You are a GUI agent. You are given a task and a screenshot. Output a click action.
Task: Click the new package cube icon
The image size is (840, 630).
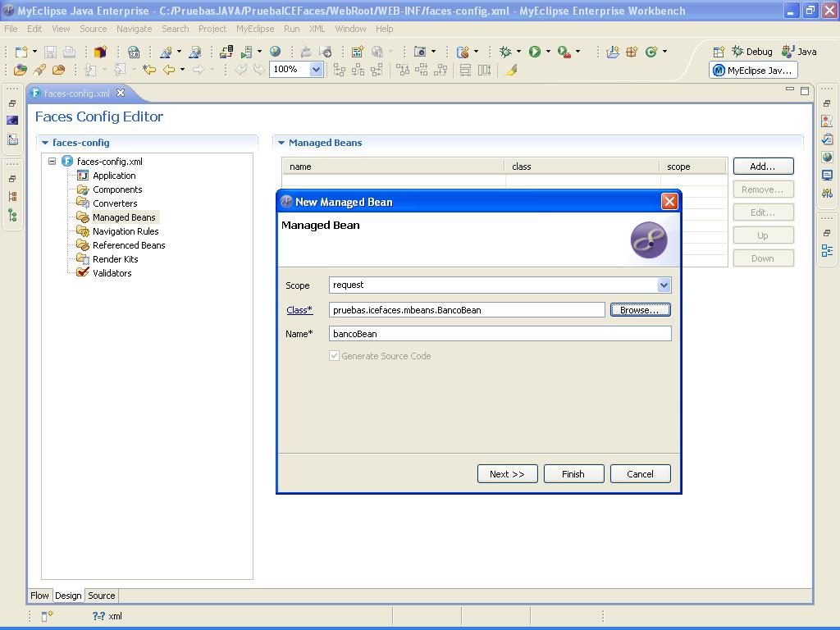pos(100,52)
